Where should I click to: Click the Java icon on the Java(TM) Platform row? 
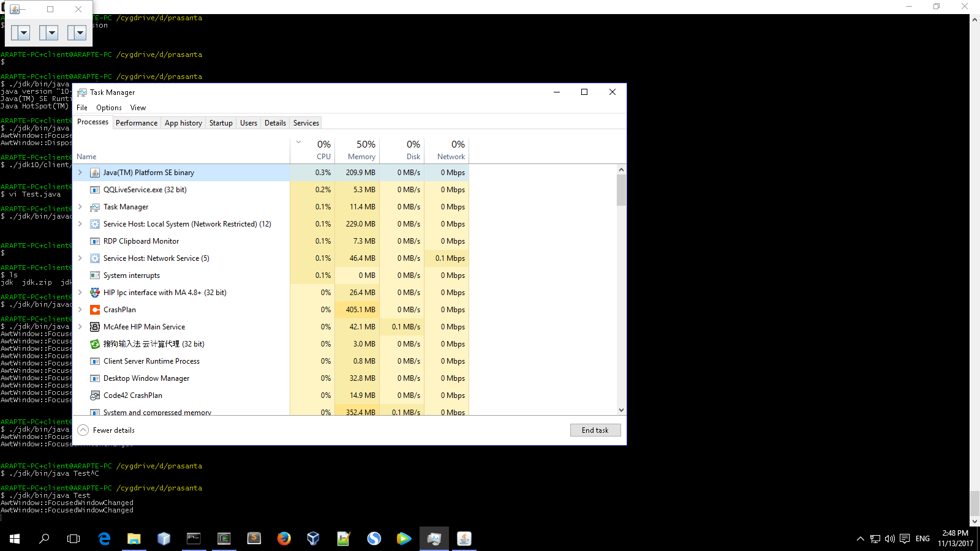[95, 173]
